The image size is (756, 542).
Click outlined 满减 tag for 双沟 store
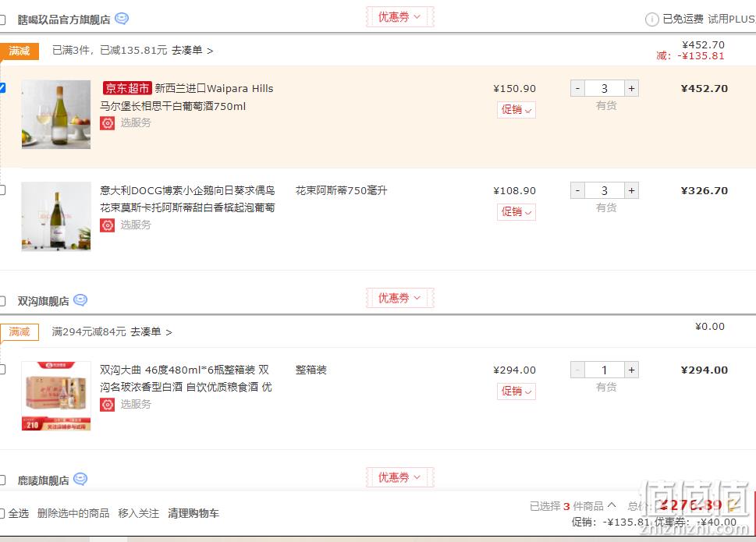click(x=20, y=332)
